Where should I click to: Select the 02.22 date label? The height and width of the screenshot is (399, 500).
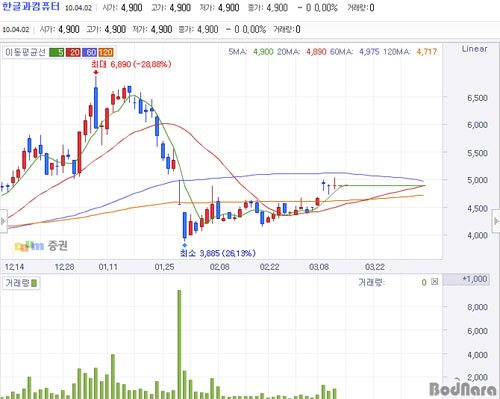point(270,267)
